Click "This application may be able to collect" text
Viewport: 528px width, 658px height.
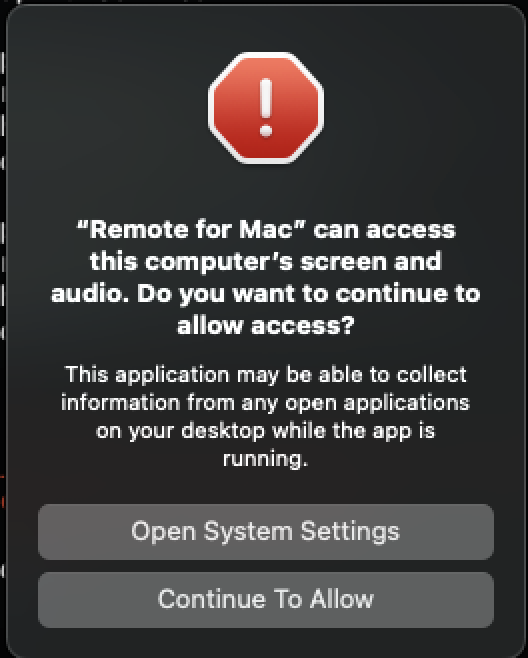266,374
